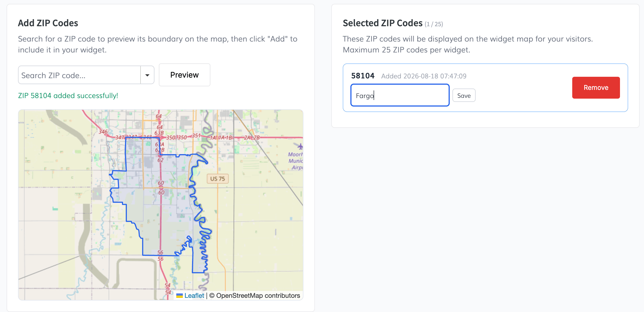Remove ZIP code 58104
644x312 pixels.
[x=596, y=88]
